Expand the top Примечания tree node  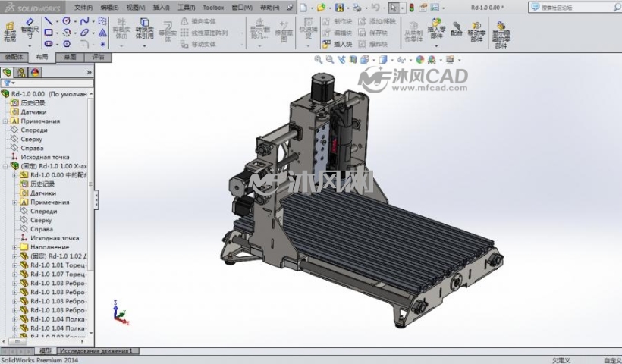click(x=5, y=121)
